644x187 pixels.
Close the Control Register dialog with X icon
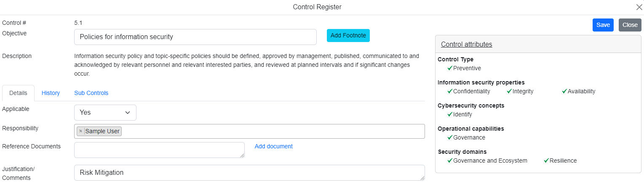[639, 7]
